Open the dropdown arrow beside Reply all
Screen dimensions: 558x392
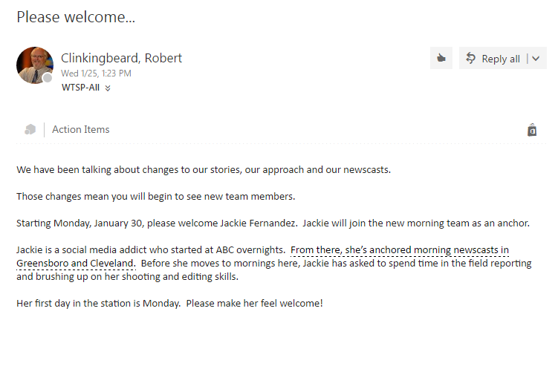pos(536,59)
